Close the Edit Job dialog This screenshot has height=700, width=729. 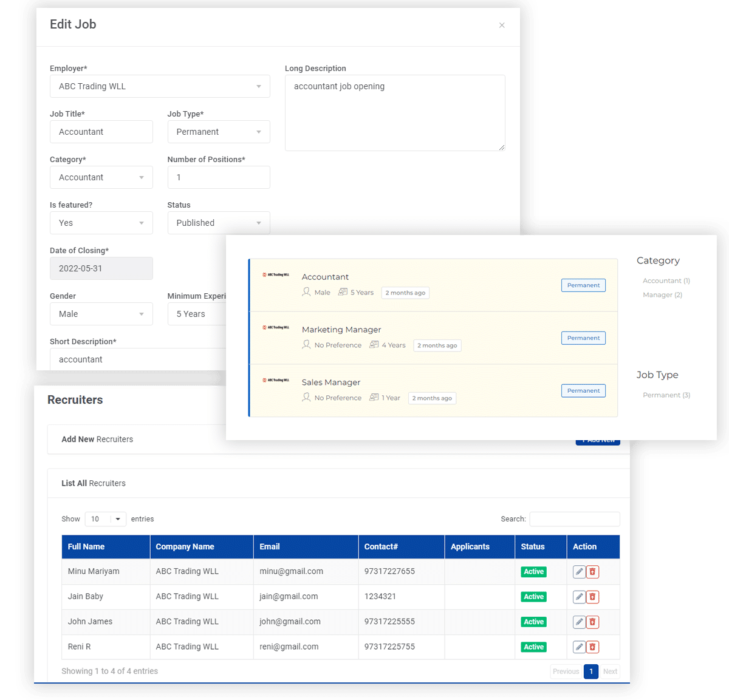pyautogui.click(x=502, y=25)
